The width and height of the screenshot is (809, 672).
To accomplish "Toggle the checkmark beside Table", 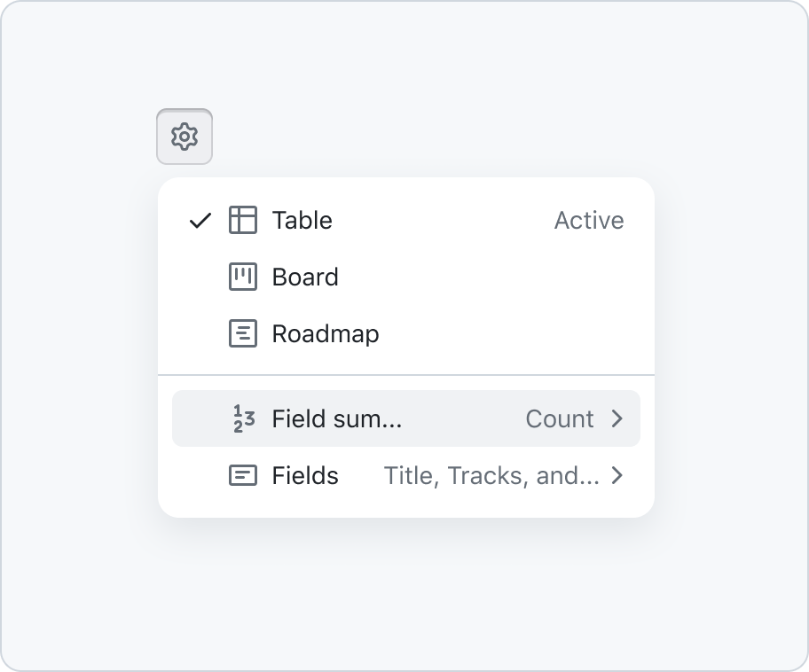I will click(x=200, y=221).
